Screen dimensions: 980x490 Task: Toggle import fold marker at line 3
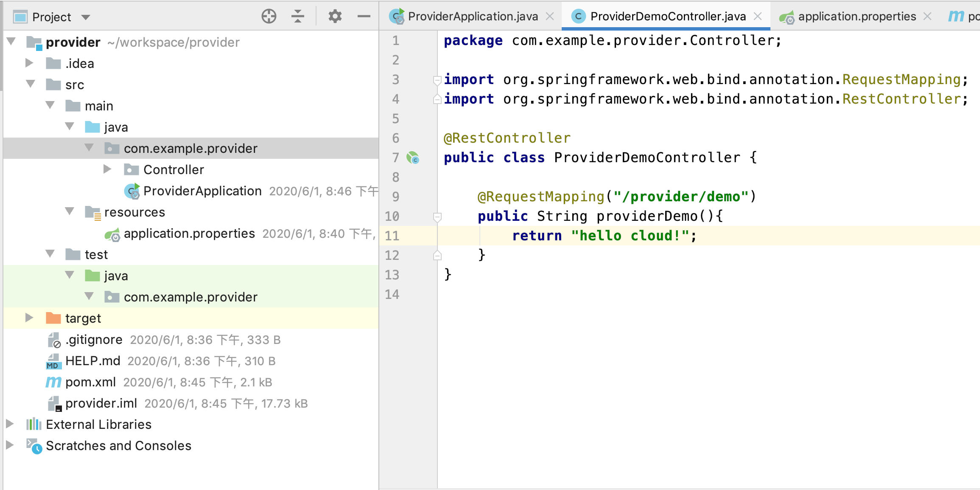[x=437, y=79]
